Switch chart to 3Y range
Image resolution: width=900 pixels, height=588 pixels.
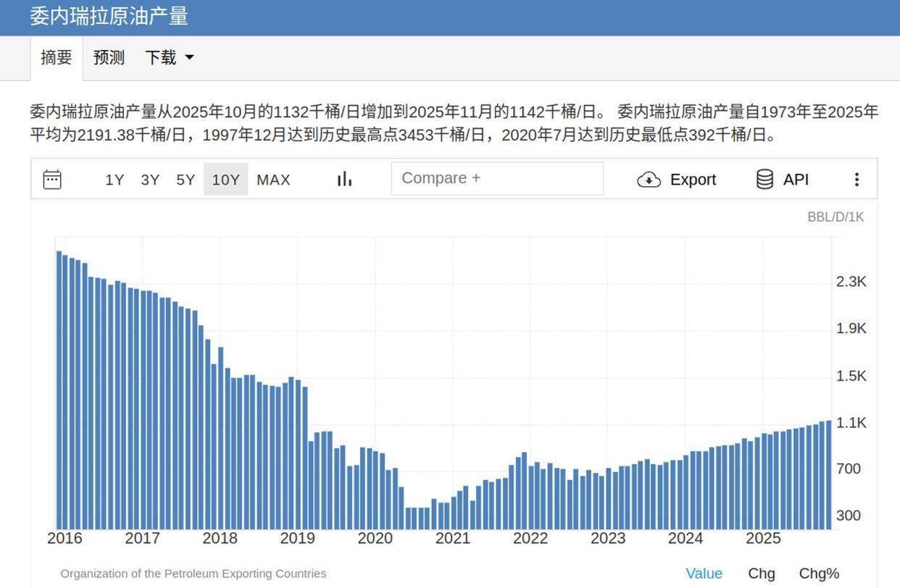(150, 180)
